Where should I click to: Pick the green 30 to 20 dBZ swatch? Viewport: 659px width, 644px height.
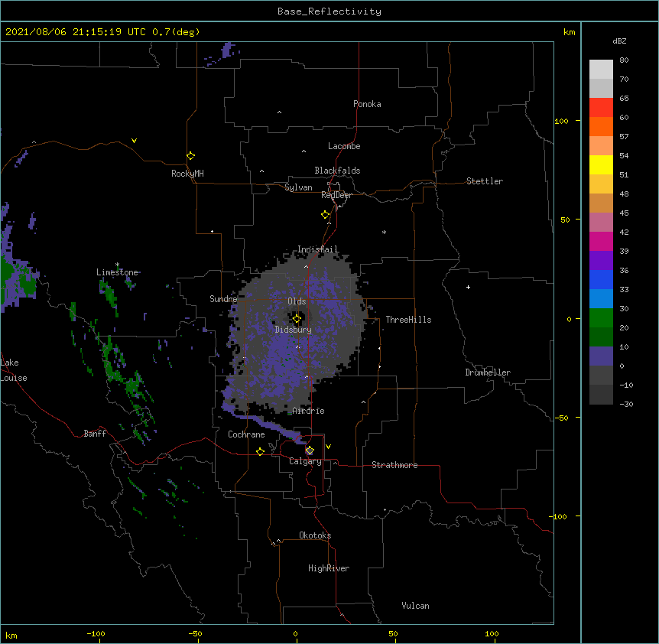click(601, 318)
